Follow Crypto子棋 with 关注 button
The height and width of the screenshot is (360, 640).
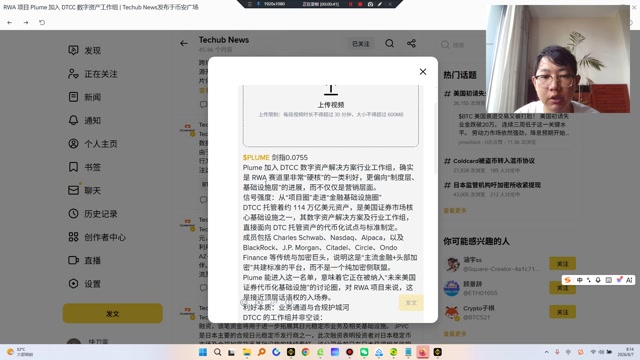tap(562, 312)
